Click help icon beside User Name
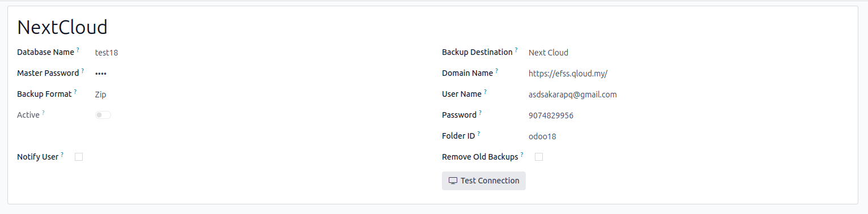Screen dimensions: 868x214 [x=486, y=92]
